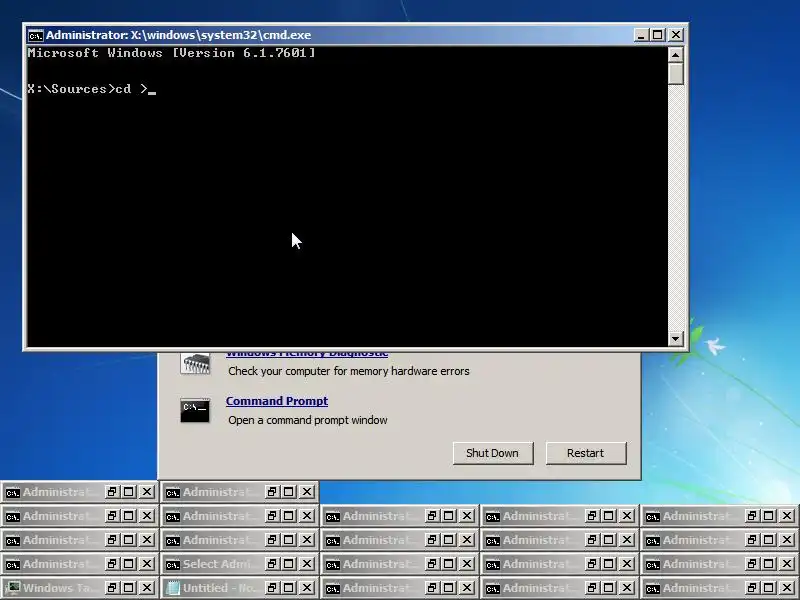Close the Select Administrator minimized window
The width and height of the screenshot is (800, 600).
coord(307,564)
